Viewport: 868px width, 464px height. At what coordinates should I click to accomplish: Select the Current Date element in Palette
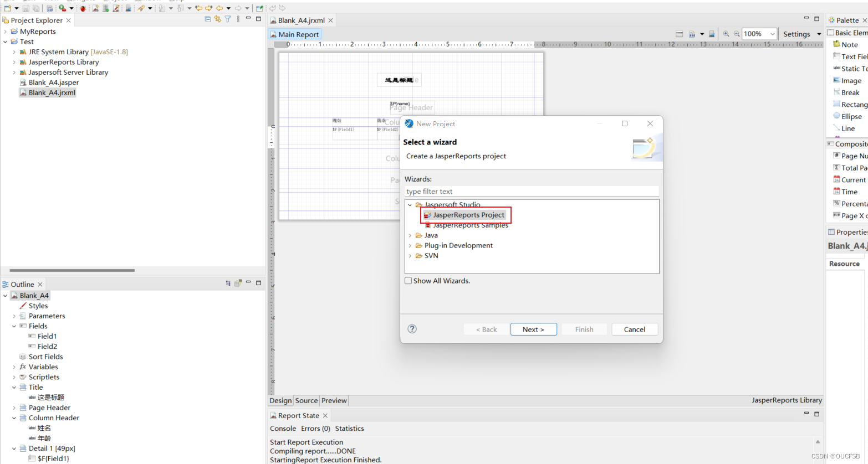849,180
